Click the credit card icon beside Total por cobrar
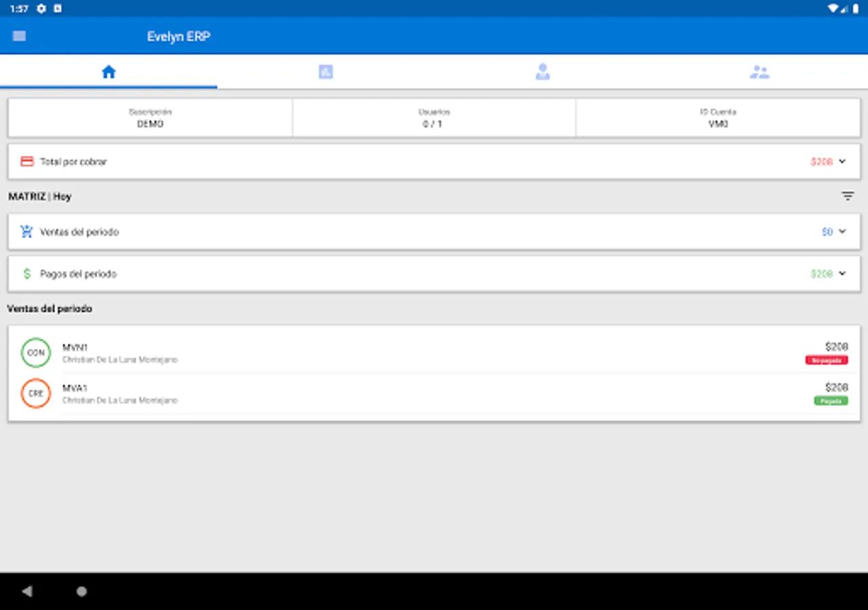Viewport: 868px width, 610px height. pos(27,161)
